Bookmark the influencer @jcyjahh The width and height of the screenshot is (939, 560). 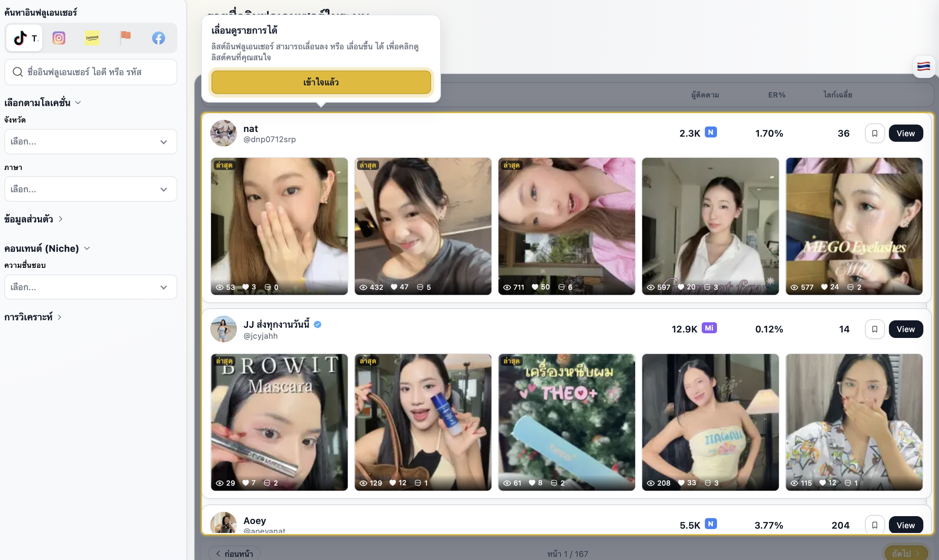coord(875,329)
